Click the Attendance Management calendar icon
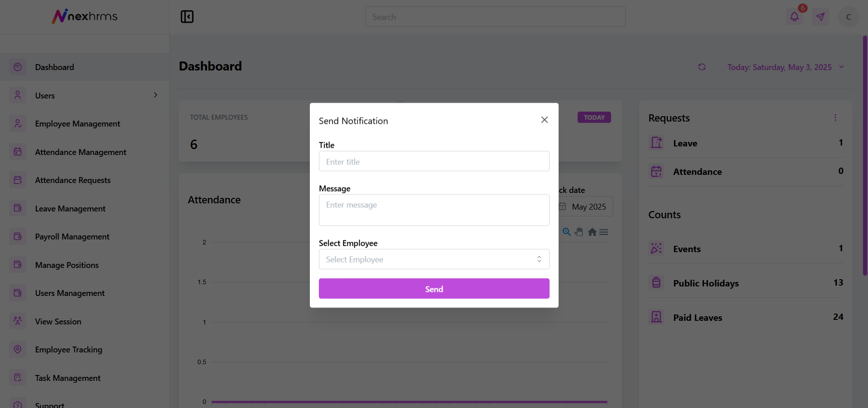 [18, 152]
